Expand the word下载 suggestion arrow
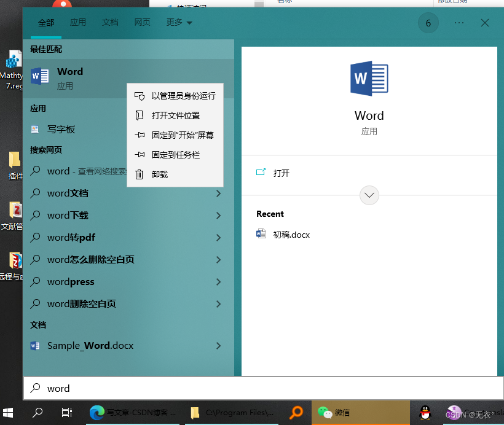Screen dimensions: 504x425 (x=219, y=216)
